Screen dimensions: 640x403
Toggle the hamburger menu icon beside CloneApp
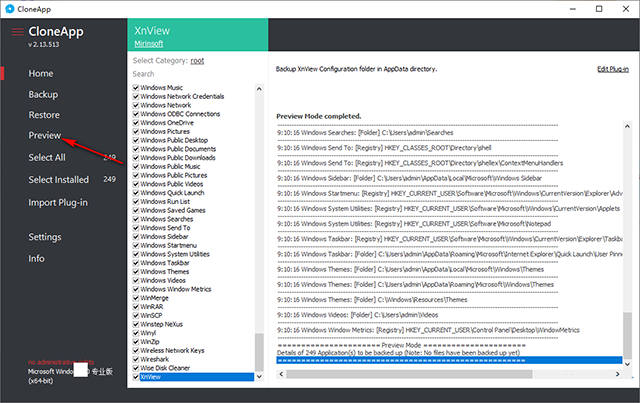tap(16, 32)
